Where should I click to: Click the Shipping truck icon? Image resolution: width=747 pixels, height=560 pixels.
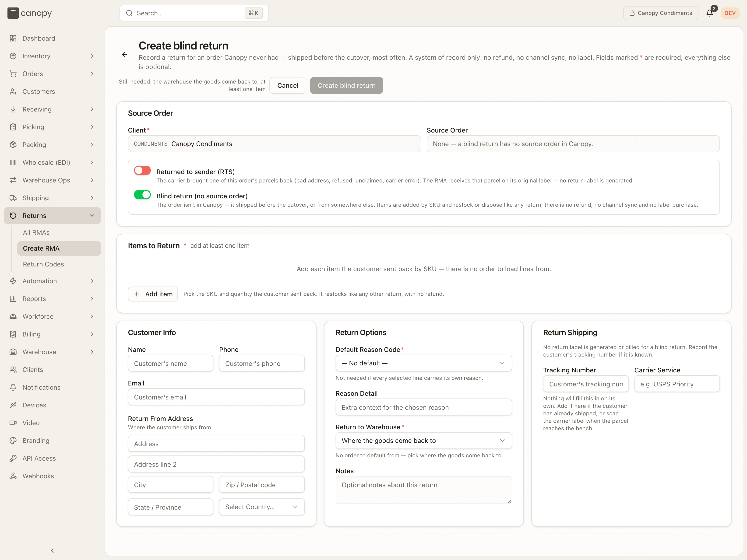pos(13,198)
